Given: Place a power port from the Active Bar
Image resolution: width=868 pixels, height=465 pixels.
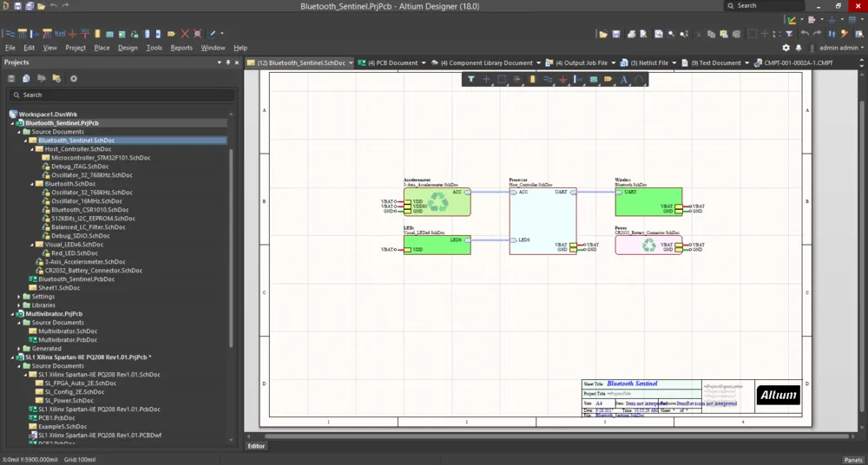Looking at the screenshot, I should point(562,80).
